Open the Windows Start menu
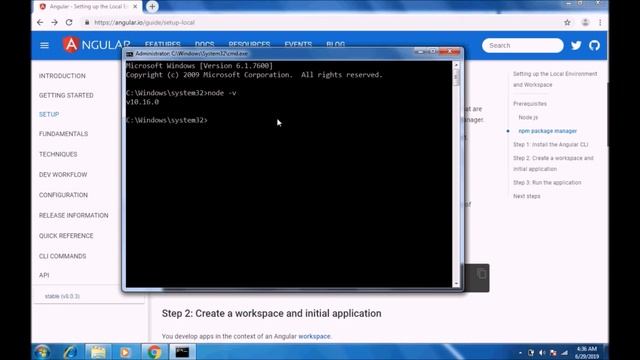The height and width of the screenshot is (360, 640). (42, 352)
